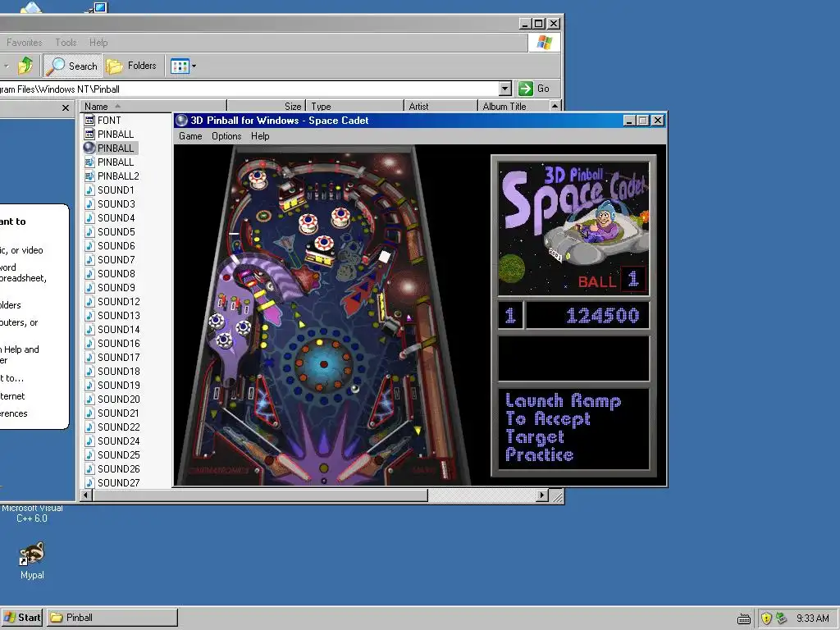
Task: Select the SOUND22 audio file
Action: 112,427
